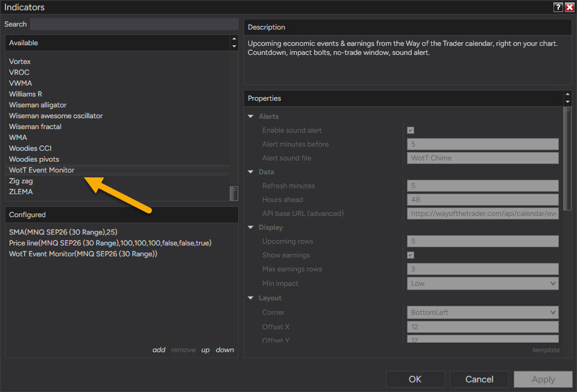Select Zig zag indicator
The image size is (577, 392).
pos(21,181)
